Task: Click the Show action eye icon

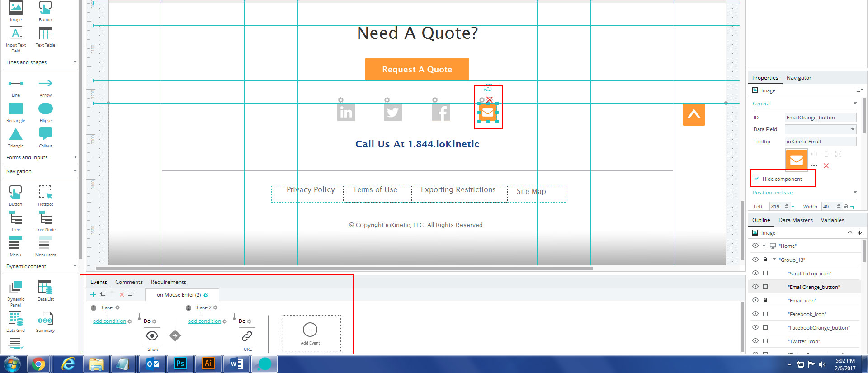Action: tap(152, 336)
